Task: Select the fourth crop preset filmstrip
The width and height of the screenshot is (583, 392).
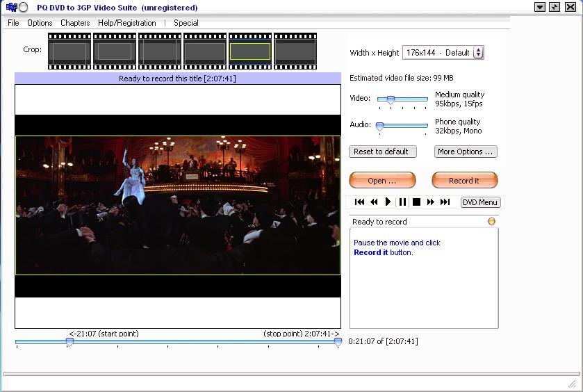Action: [x=205, y=51]
